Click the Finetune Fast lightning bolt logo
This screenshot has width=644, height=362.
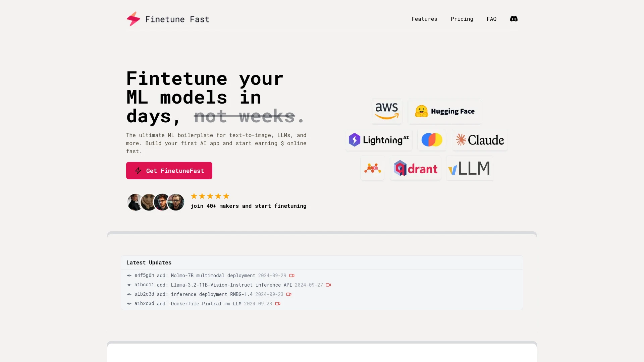133,18
